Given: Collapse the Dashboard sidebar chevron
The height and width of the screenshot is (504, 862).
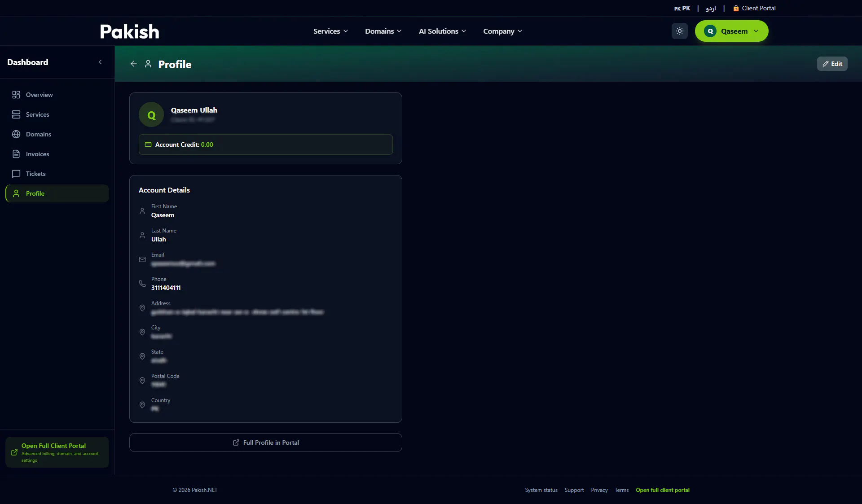Looking at the screenshot, I should 100,62.
